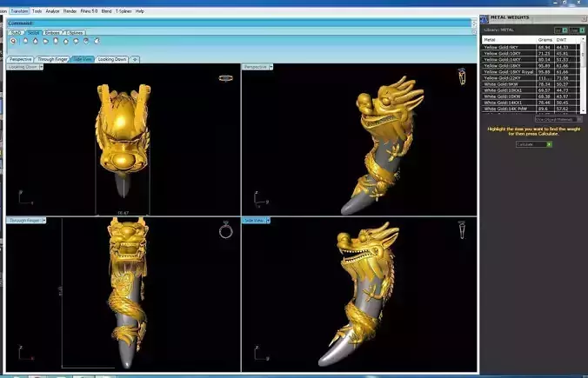Click the 71.58 DWT value
The height and width of the screenshot is (378, 588).
click(562, 78)
